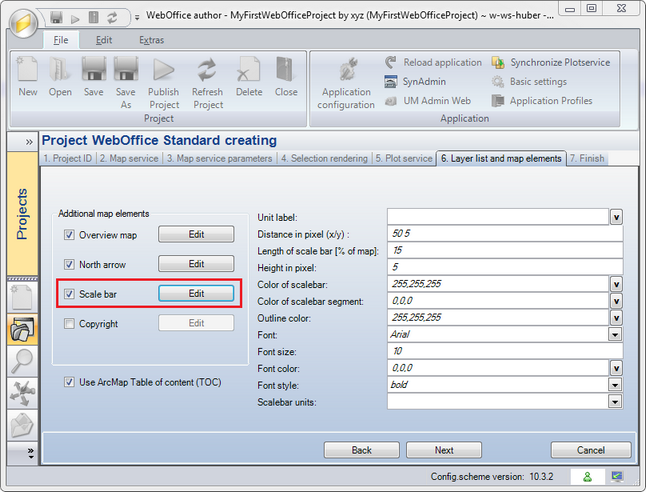
Task: Click the Save icon in Project group
Action: [94, 77]
